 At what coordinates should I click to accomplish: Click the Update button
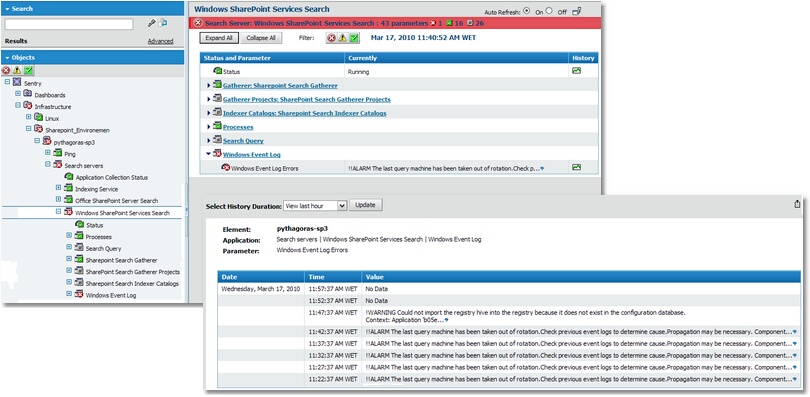[x=366, y=205]
